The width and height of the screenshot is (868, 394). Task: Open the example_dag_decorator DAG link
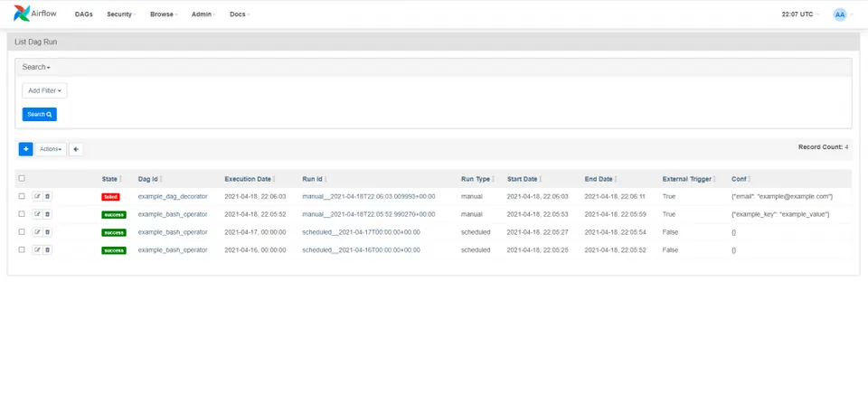172,196
